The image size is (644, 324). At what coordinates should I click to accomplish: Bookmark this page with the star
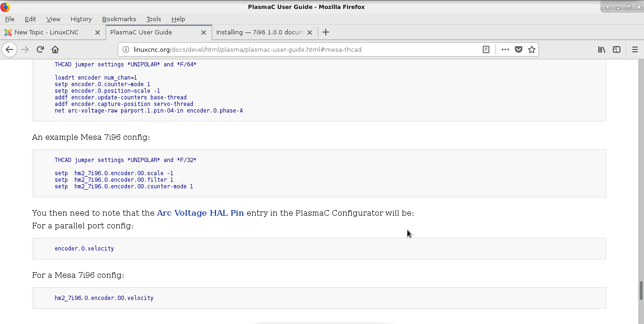point(532,49)
